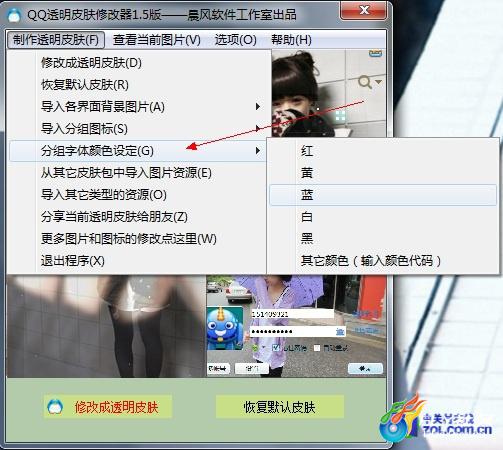Screen dimensions: 503x450
Task: Open the 查看当前图片(V) menu
Action: [x=156, y=40]
